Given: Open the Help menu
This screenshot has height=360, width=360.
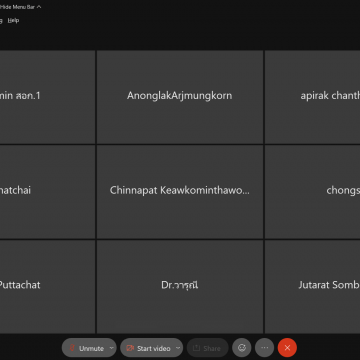Looking at the screenshot, I should point(13,20).
